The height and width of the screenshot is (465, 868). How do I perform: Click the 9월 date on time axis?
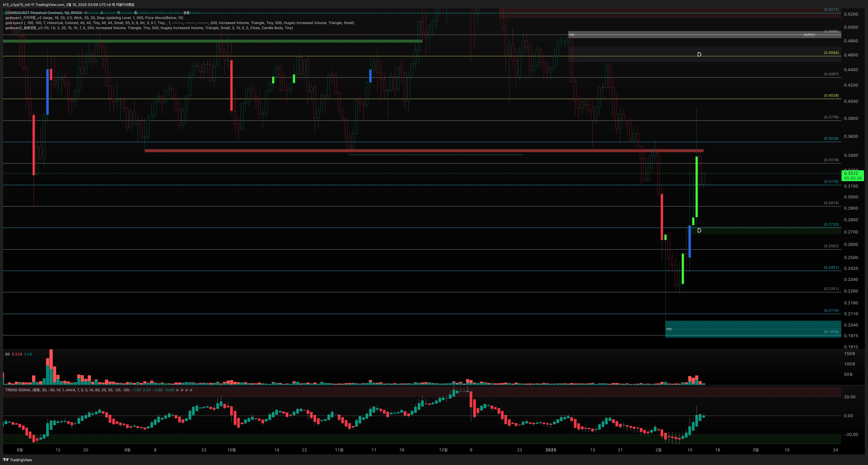pyautogui.click(x=127, y=450)
